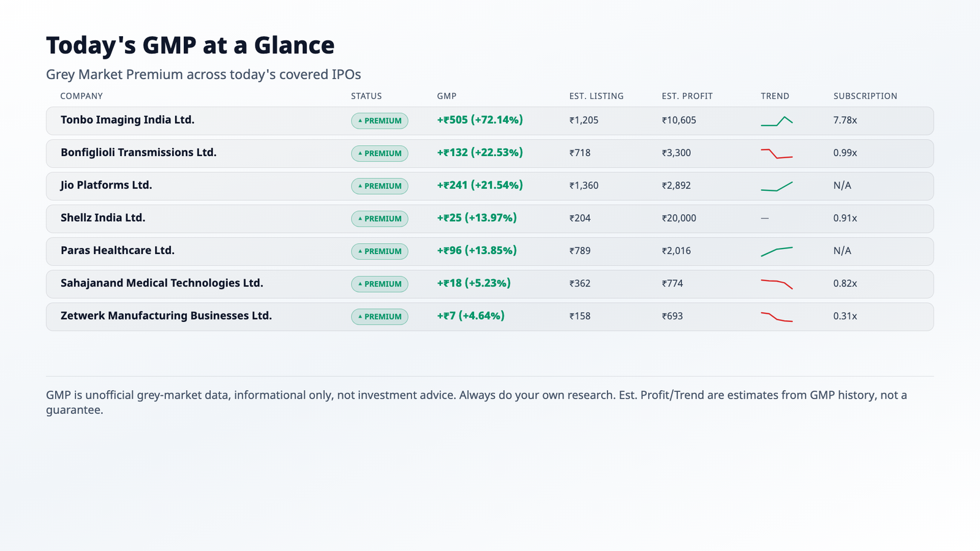Click Jio Platforms green trend sparkline
The image size is (980, 551).
tap(777, 186)
